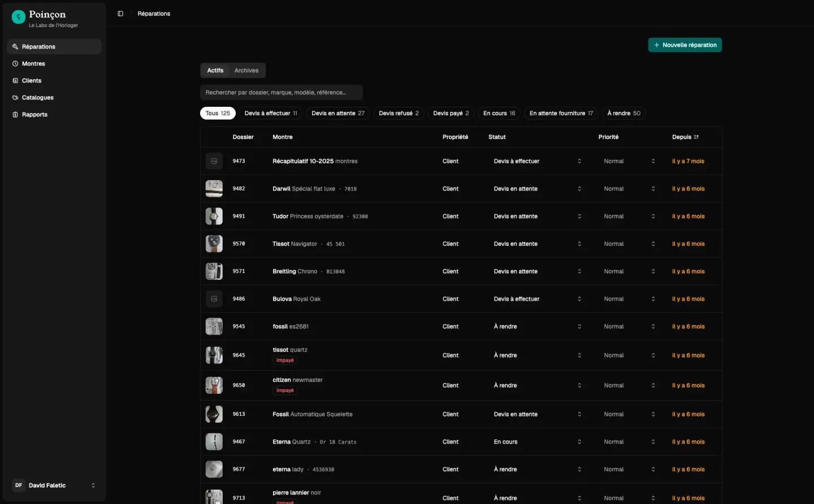Open Priorité dropdown for citizen newmaster
This screenshot has width=814, height=504.
pyautogui.click(x=630, y=385)
